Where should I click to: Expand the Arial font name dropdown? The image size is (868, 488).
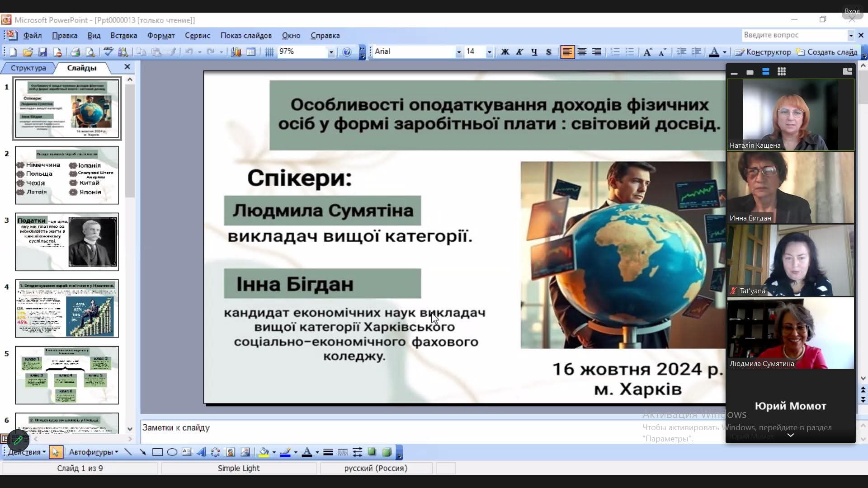click(458, 52)
